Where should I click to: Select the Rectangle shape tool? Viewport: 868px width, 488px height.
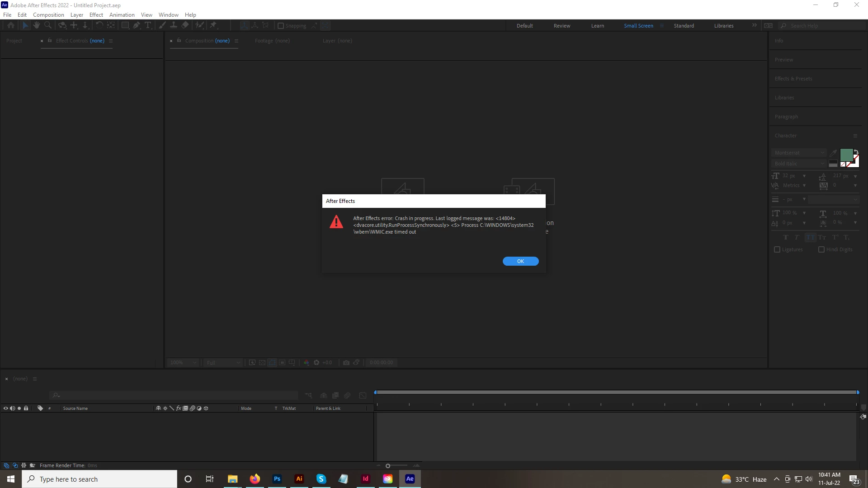point(125,25)
